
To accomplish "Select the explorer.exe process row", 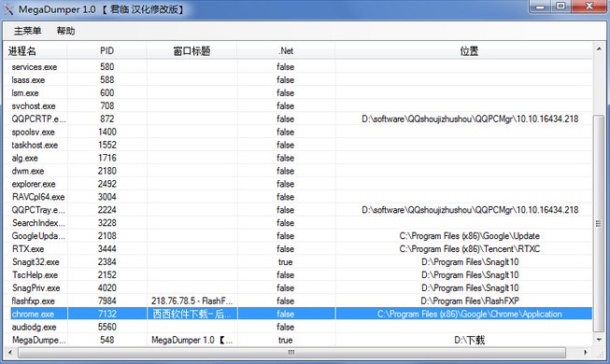I will (298, 184).
